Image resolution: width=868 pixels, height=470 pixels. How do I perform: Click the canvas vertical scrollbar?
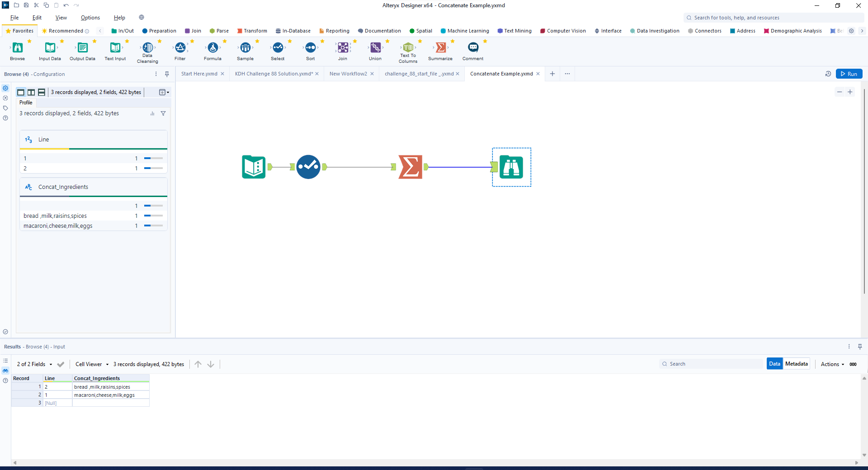point(864,191)
